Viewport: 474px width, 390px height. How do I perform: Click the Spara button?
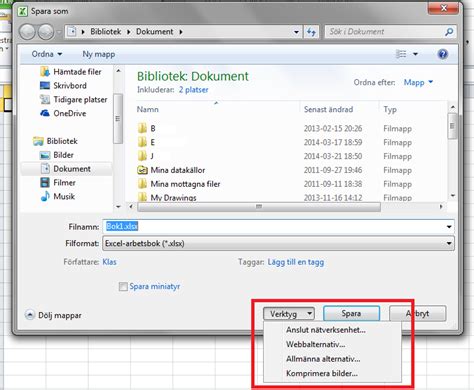pos(351,314)
